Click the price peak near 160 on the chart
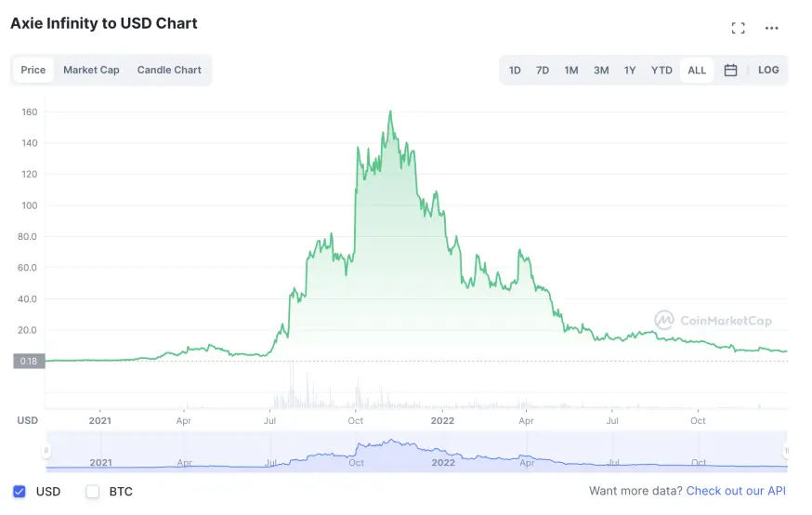The height and width of the screenshot is (515, 812). pos(390,112)
